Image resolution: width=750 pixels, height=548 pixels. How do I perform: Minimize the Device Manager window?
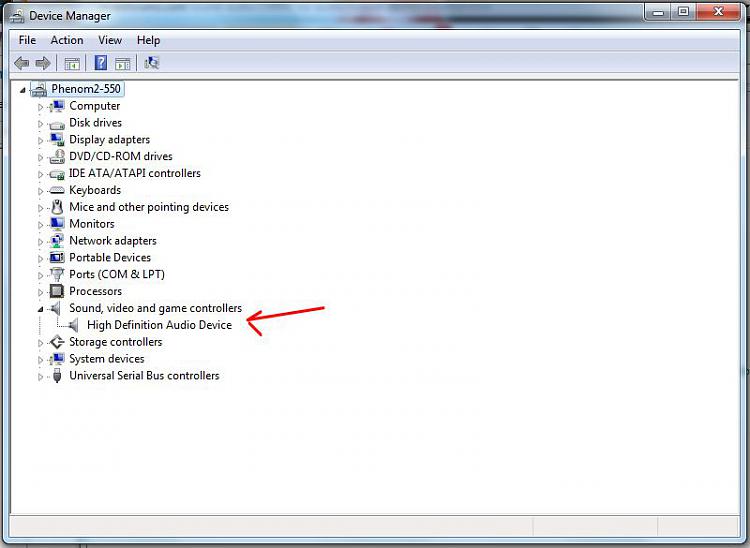[x=659, y=12]
